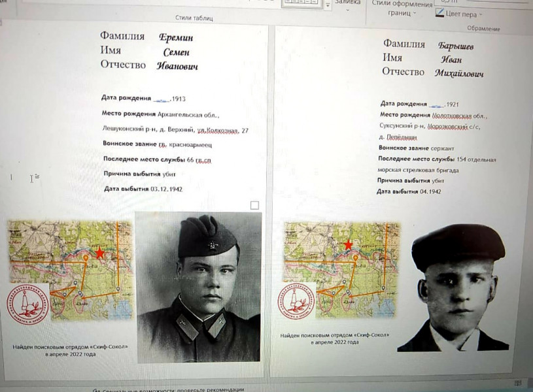533x392 pixels.
Task: Click the Фамилия label beside Еремин
Action: point(122,36)
